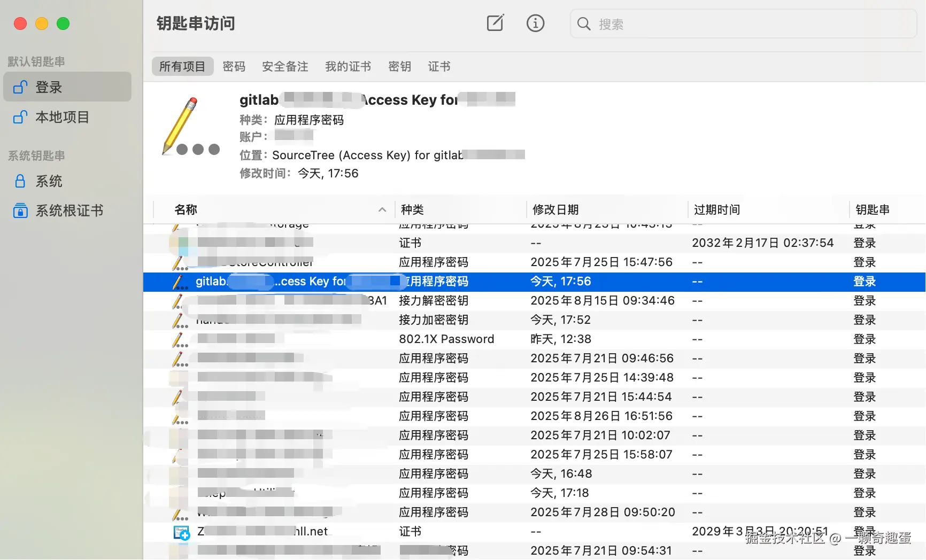
Task: Click the modified time 今天, 17:18
Action: click(x=560, y=493)
